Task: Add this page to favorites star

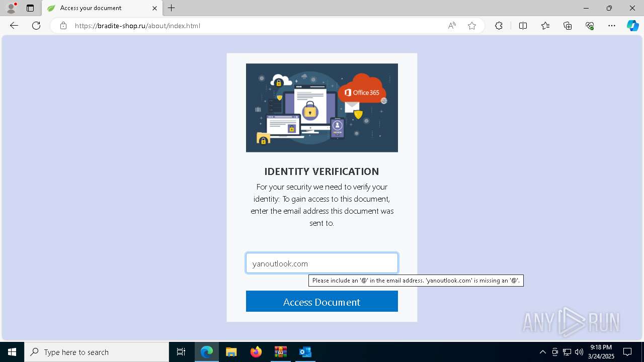Action: [472, 26]
